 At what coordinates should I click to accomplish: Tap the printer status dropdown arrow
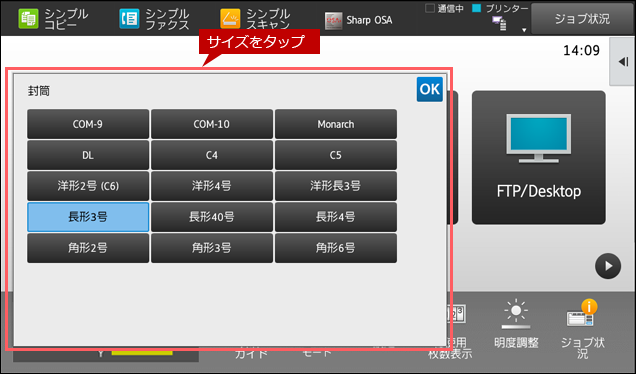tap(524, 30)
